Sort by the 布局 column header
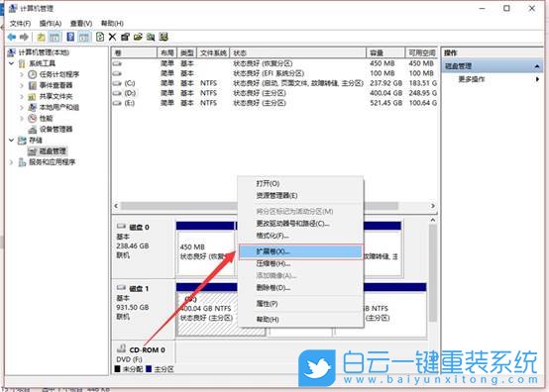Image resolution: width=549 pixels, height=392 pixels. (x=167, y=52)
